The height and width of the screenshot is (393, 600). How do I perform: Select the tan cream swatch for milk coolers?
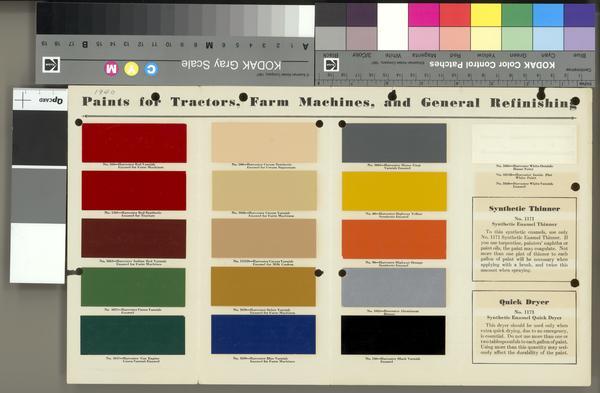(x=264, y=238)
